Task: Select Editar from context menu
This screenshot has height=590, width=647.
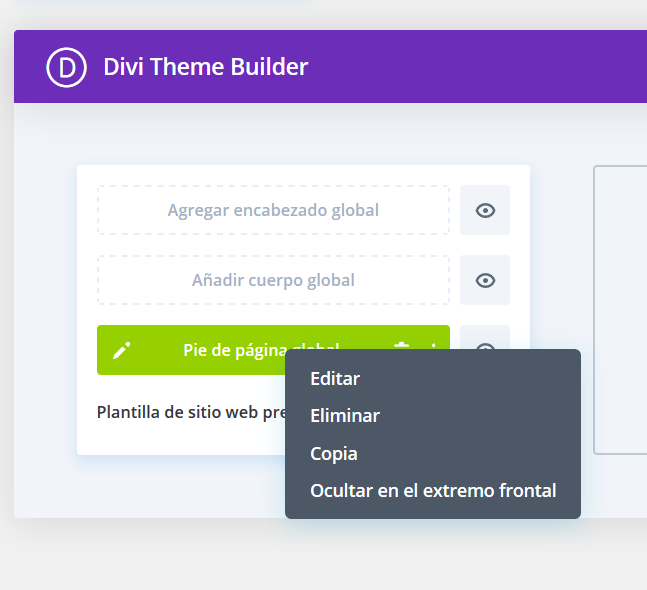Action: [x=335, y=379]
